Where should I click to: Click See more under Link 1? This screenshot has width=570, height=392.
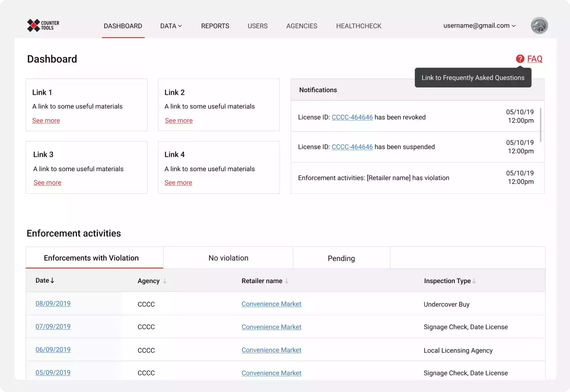(46, 120)
